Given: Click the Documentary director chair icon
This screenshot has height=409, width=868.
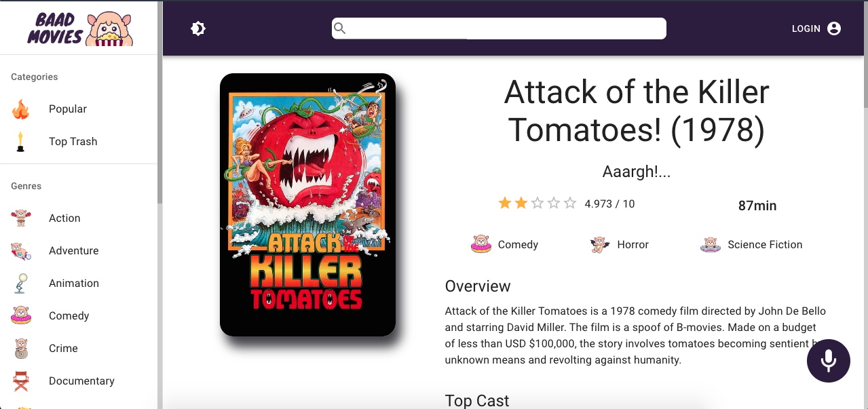Looking at the screenshot, I should pyautogui.click(x=21, y=381).
